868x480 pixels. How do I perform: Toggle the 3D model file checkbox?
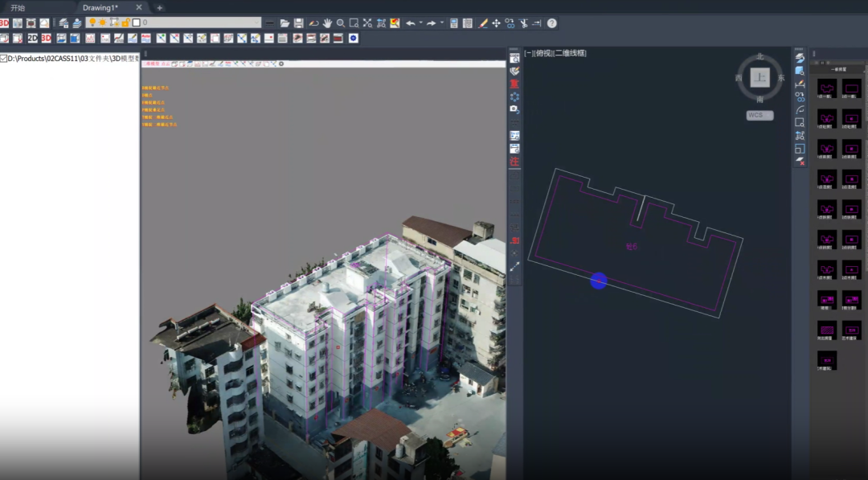point(3,59)
